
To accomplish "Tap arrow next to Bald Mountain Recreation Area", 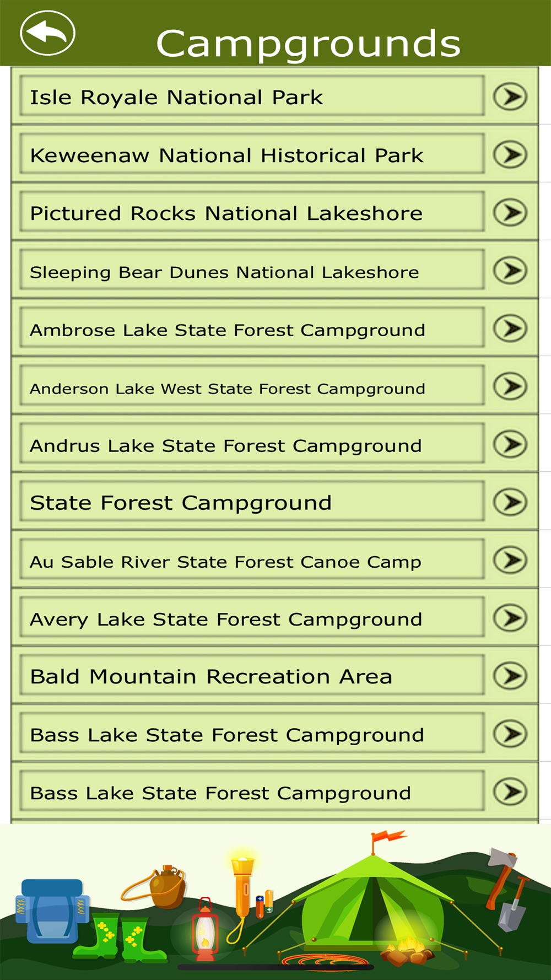I will (510, 676).
